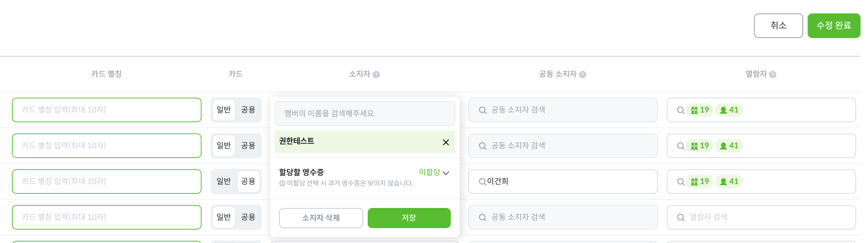Switch first row card type to 공용

(x=248, y=110)
